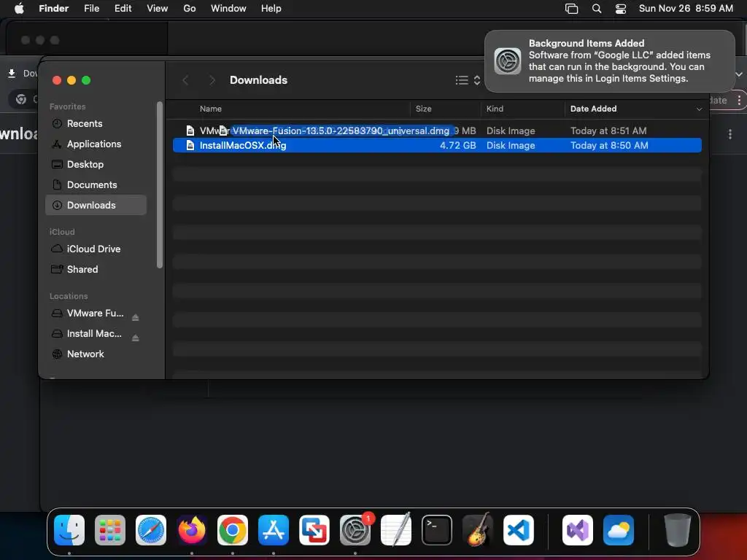Image resolution: width=747 pixels, height=560 pixels.
Task: Open the Weather app in Dock
Action: pyautogui.click(x=619, y=530)
